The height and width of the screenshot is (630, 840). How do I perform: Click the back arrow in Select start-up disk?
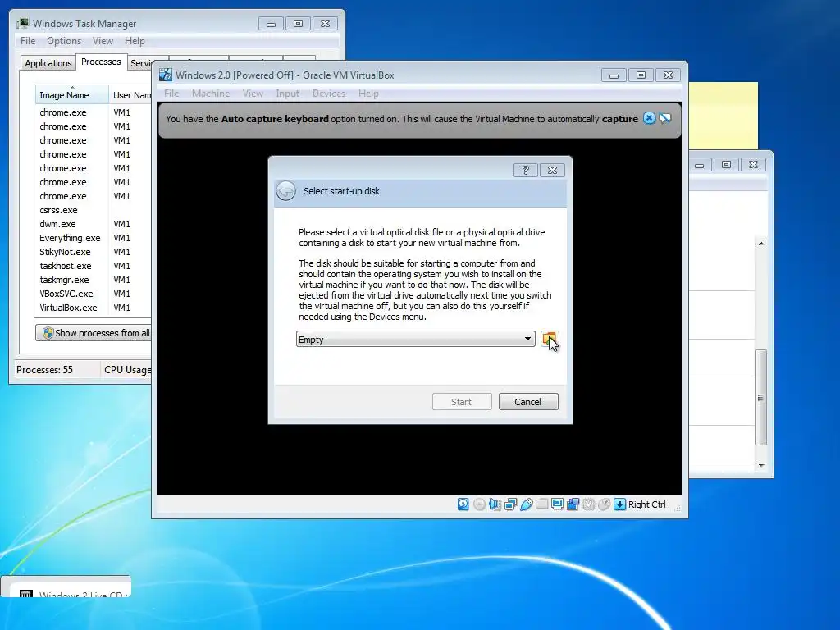[x=285, y=191]
